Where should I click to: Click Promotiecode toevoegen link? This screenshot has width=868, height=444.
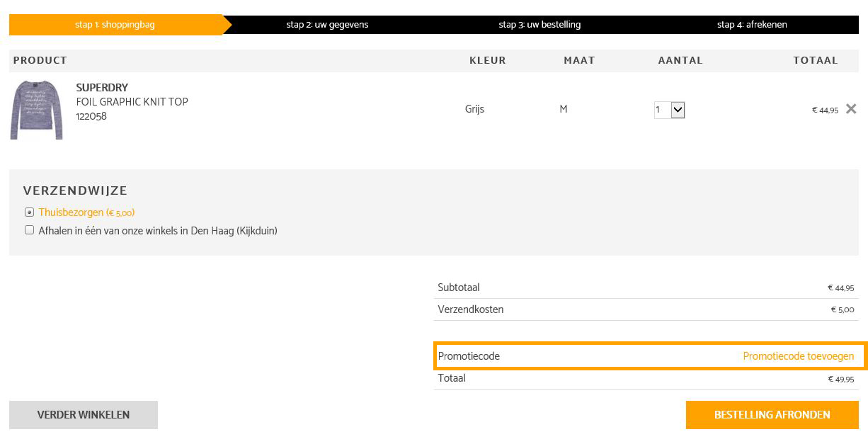798,356
